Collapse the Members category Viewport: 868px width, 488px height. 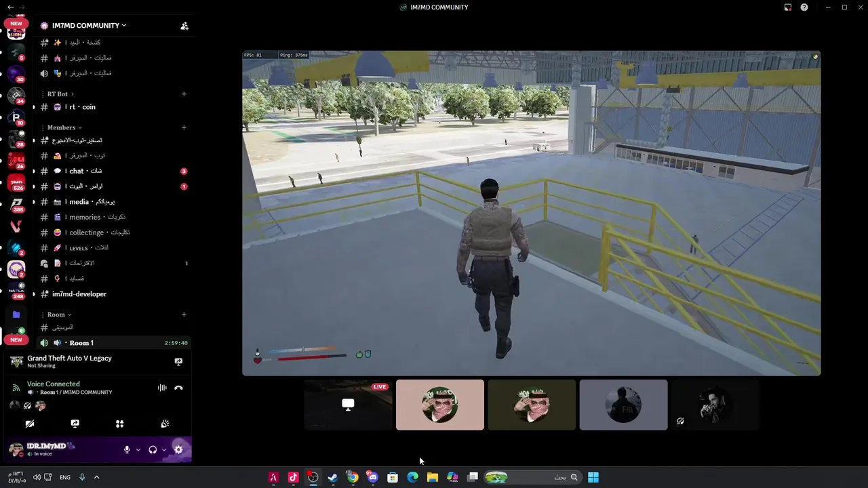click(64, 127)
